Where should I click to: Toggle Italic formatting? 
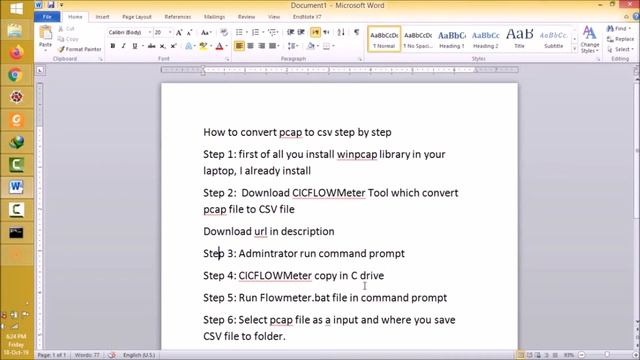(x=123, y=46)
